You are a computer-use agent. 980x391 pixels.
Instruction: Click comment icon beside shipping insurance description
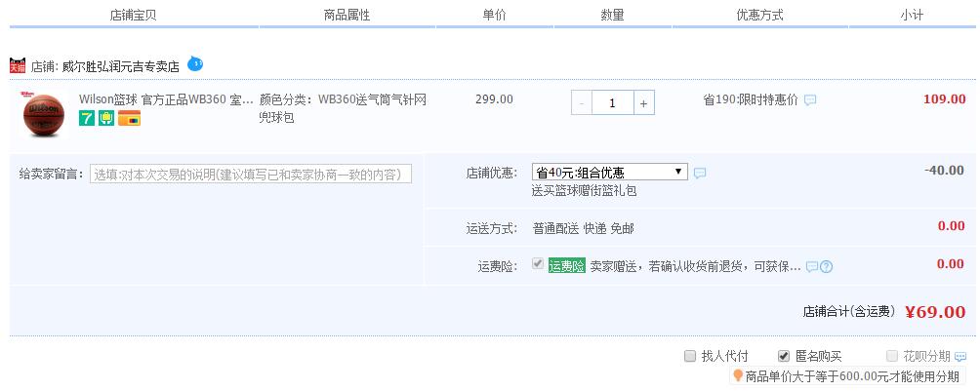click(x=811, y=267)
